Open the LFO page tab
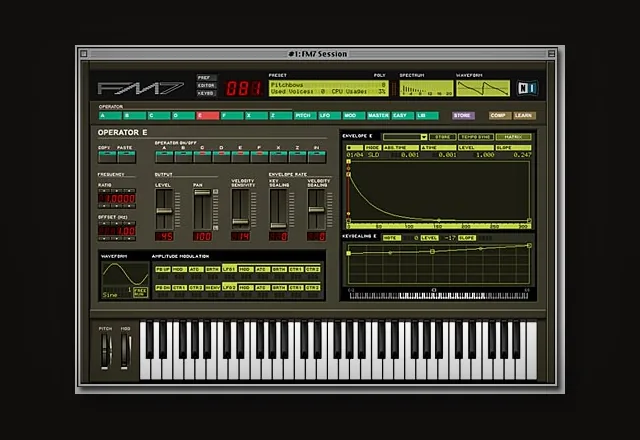Viewport: 640px width, 440px height. pyautogui.click(x=329, y=116)
